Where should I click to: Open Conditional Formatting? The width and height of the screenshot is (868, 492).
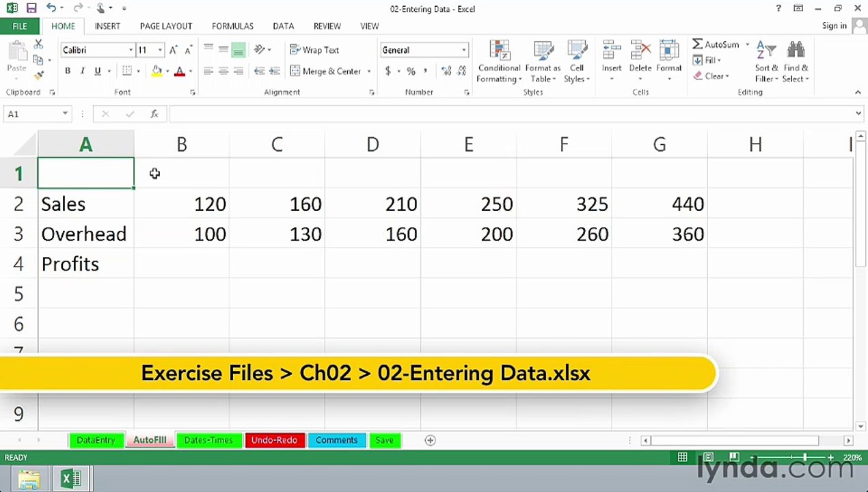pos(500,62)
